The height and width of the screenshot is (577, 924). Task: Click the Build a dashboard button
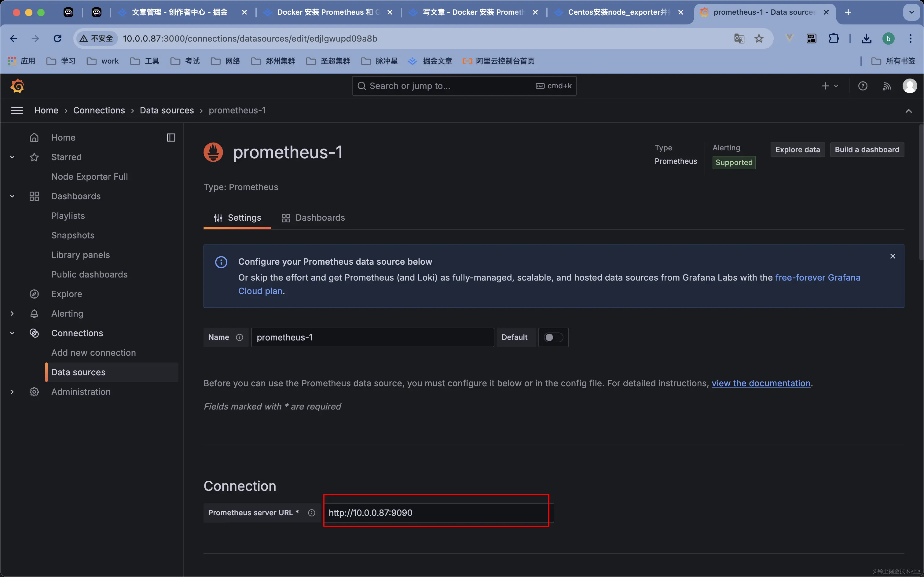[867, 149]
